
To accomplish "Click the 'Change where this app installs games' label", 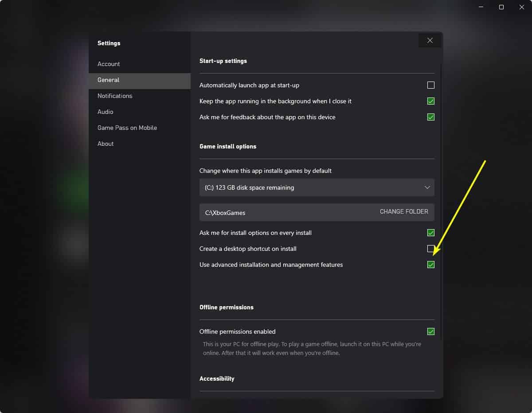I will click(x=266, y=171).
